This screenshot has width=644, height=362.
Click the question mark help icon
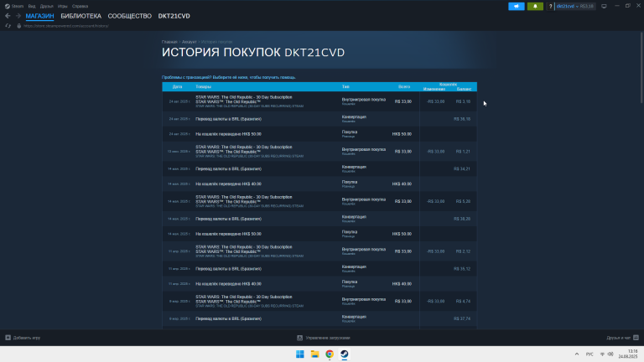point(550,6)
